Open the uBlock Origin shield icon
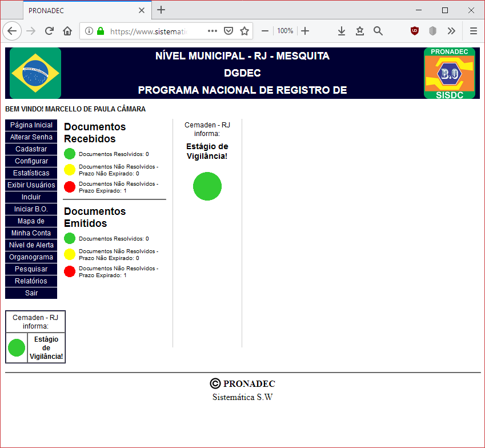 click(x=415, y=31)
